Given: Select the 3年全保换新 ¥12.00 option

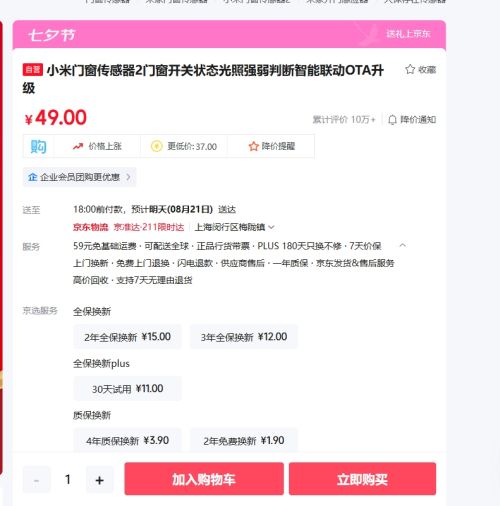Looking at the screenshot, I should tap(244, 337).
